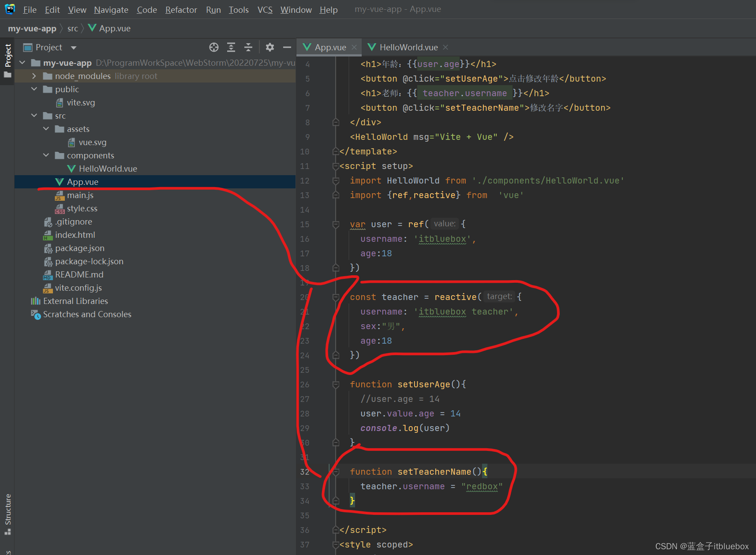Open the Tools menu

[239, 10]
